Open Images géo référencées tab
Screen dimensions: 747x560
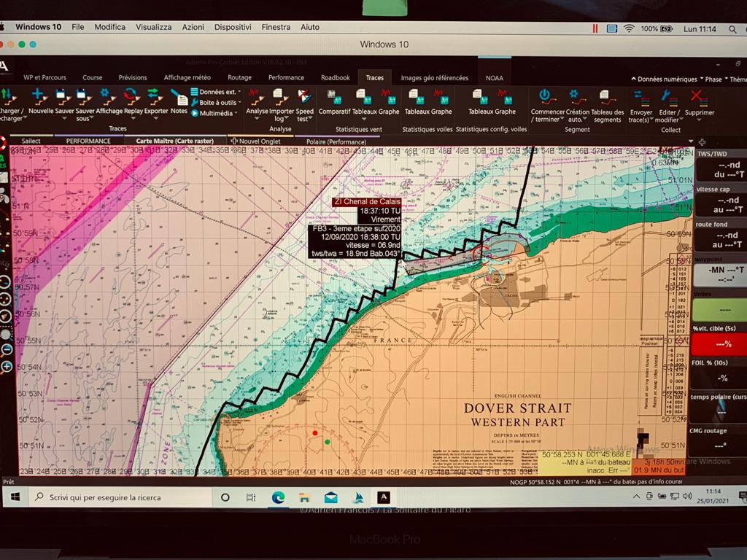point(435,77)
